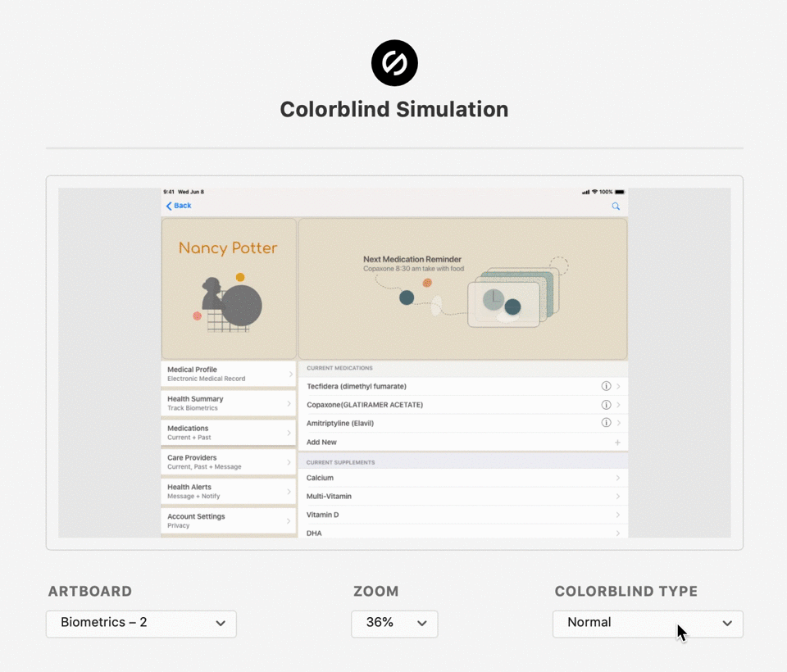
Task: Click the chevron on the Medical Profile row
Action: (290, 374)
